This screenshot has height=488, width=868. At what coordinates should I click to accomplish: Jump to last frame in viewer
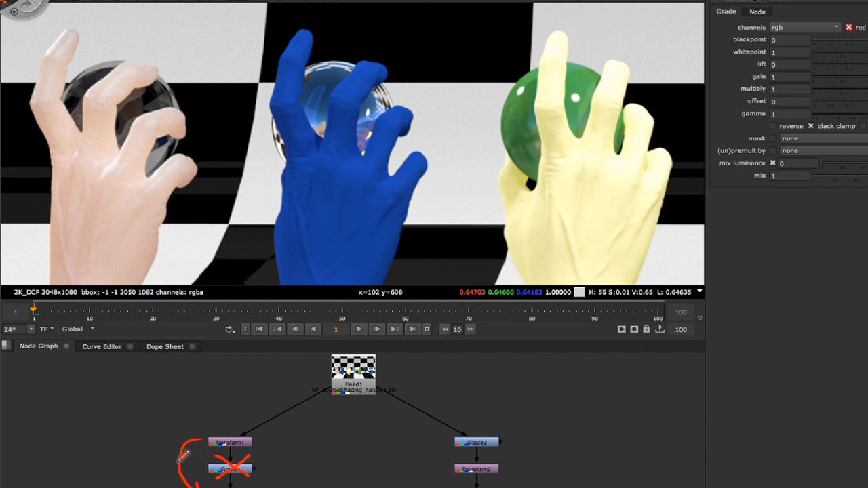[412, 329]
